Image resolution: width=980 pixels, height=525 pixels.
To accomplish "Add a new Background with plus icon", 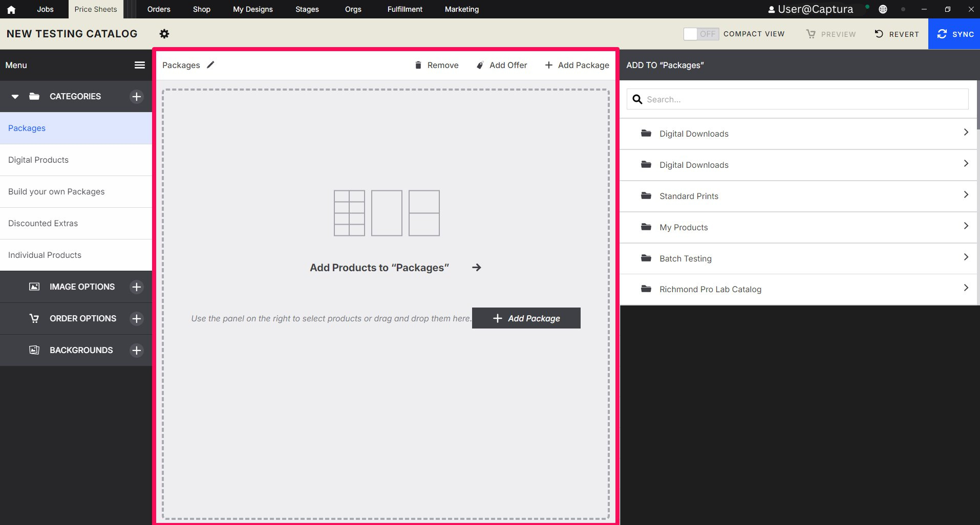I will point(137,351).
